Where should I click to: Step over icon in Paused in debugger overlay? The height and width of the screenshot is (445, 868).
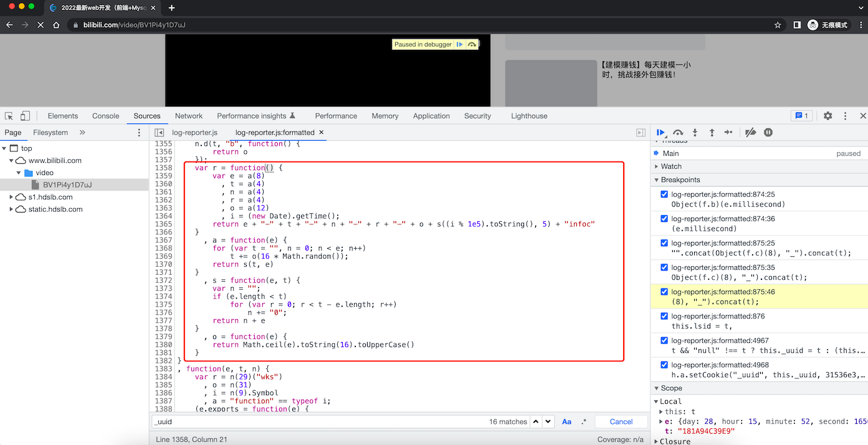472,44
